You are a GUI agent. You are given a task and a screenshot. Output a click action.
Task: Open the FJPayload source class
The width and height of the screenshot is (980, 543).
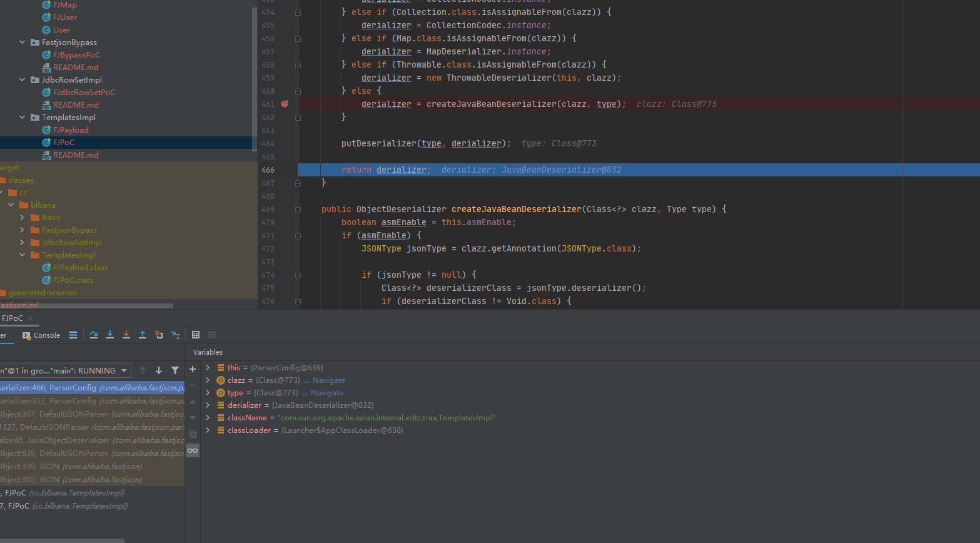[71, 130]
